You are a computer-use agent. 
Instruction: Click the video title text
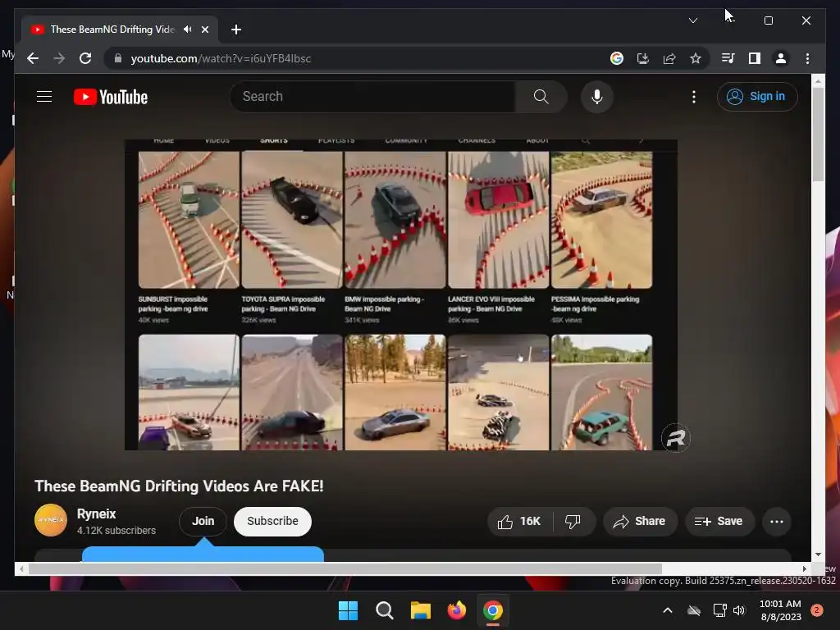pyautogui.click(x=179, y=486)
